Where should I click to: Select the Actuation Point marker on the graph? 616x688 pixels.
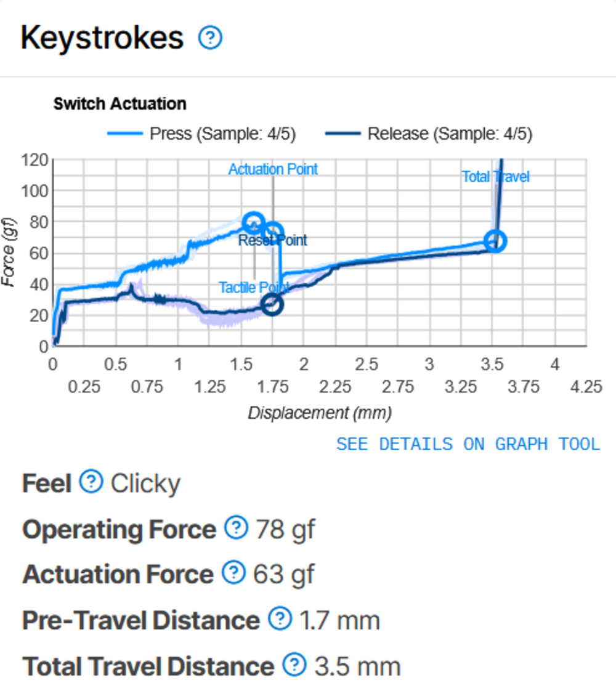253,220
